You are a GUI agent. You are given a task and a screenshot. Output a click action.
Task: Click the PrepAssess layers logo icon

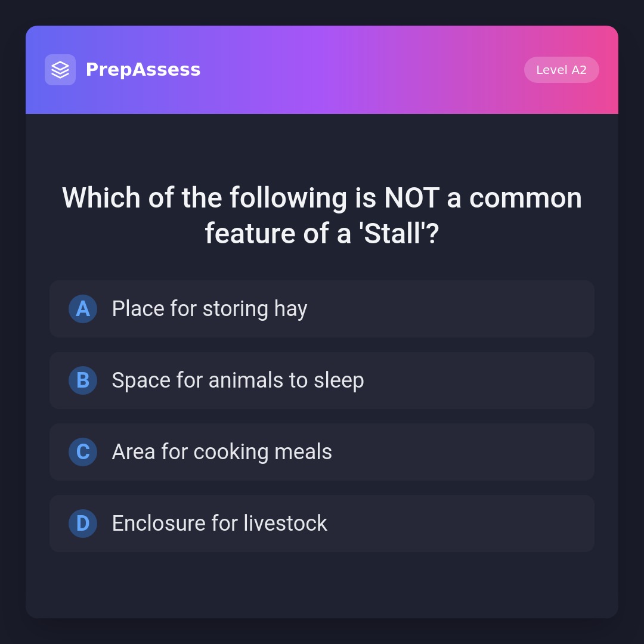(x=60, y=70)
